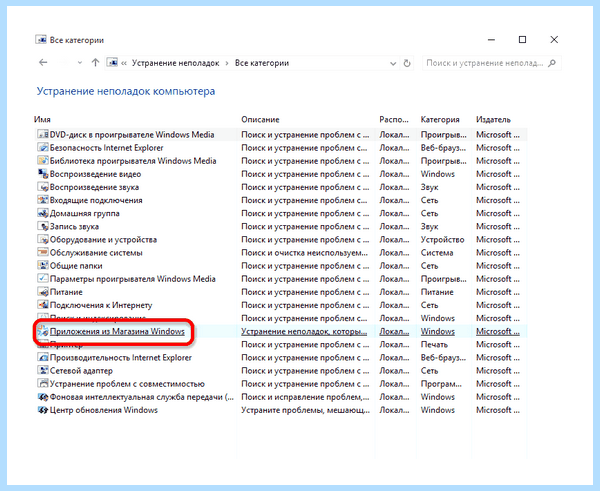Select Подключения к Интернету name
This screenshot has width=600, height=491.
coord(101,305)
